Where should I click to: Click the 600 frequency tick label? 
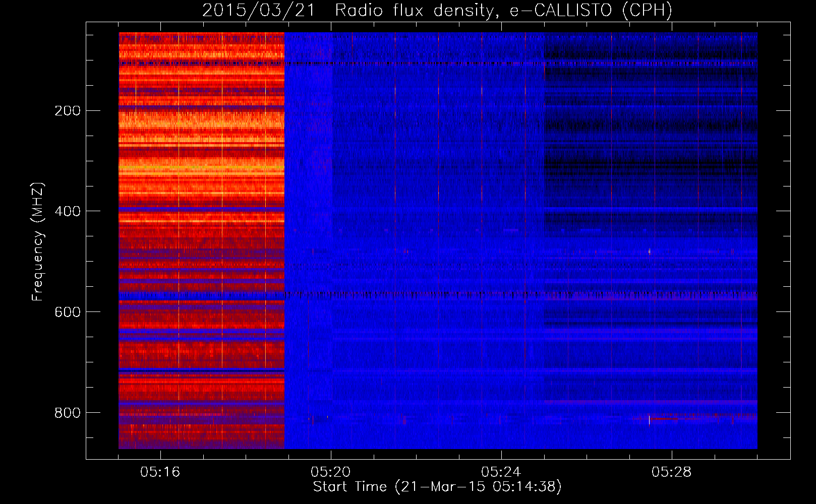pyautogui.click(x=67, y=312)
